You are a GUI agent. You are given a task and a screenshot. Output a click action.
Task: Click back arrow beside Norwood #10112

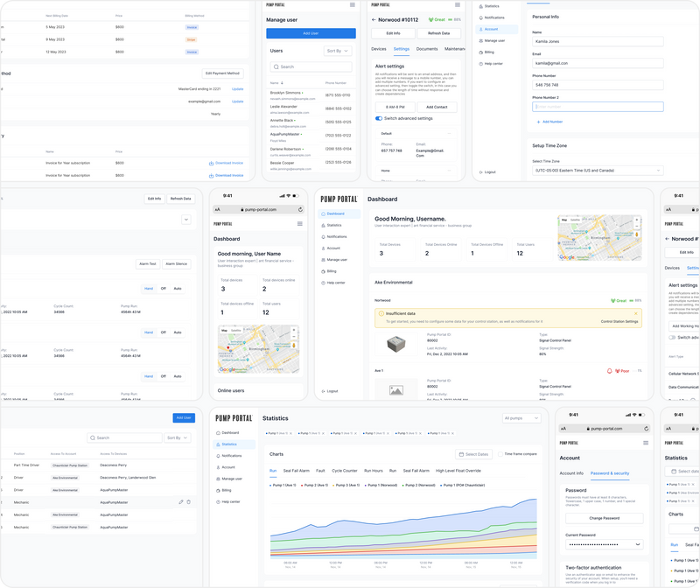(374, 19)
